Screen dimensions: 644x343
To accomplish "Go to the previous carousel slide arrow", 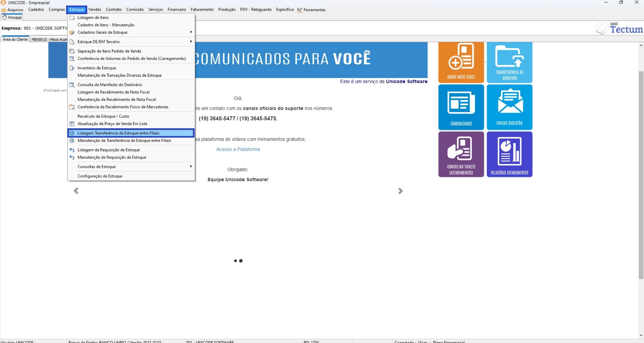I will coord(76,191).
